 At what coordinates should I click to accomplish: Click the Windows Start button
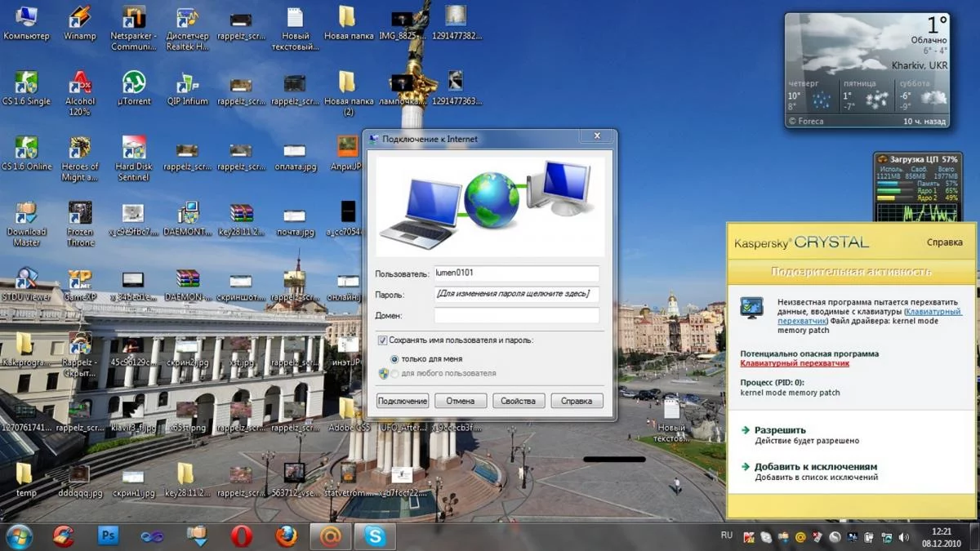click(19, 536)
